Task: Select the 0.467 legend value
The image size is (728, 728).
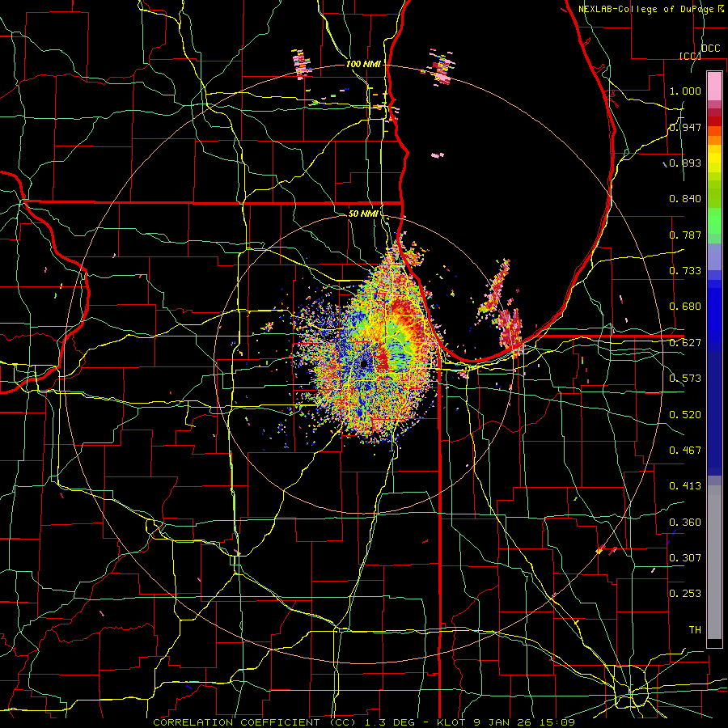Action: (x=685, y=451)
